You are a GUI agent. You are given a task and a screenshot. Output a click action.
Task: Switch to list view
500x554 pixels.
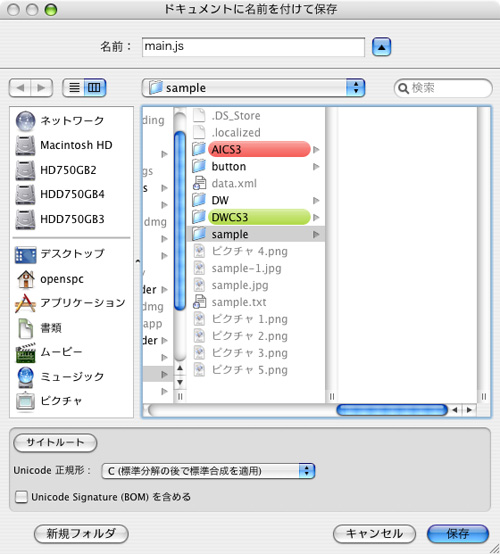point(73,88)
